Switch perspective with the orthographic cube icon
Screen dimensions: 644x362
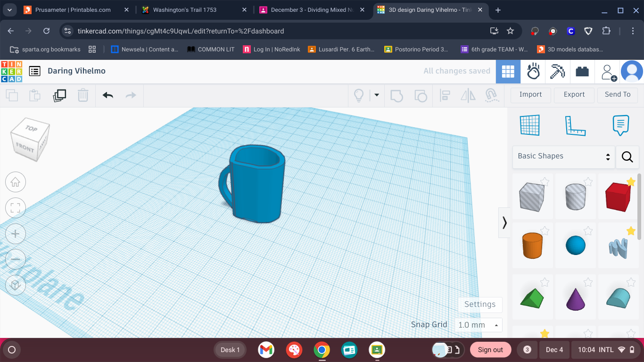(16, 285)
